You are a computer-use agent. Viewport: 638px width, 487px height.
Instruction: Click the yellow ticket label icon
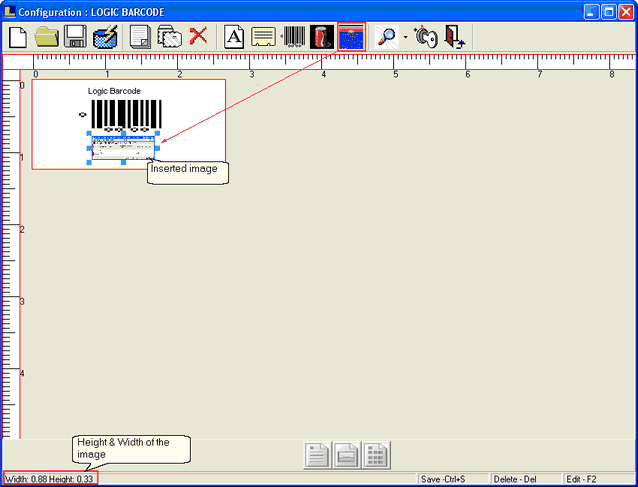pyautogui.click(x=263, y=37)
